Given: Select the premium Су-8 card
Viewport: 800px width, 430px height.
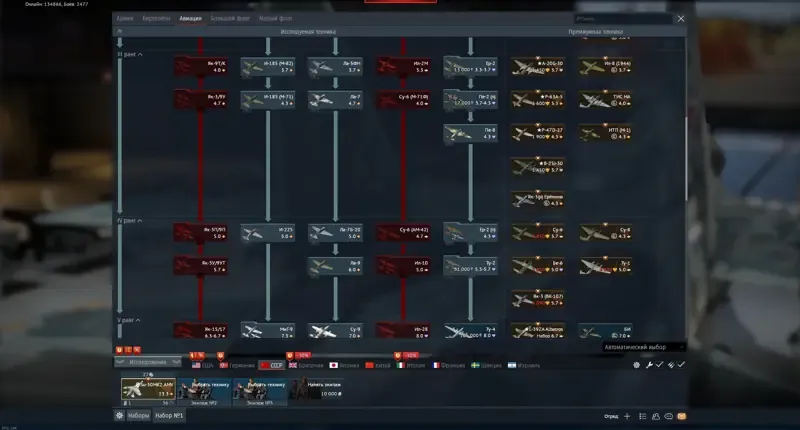Looking at the screenshot, I should pos(606,233).
